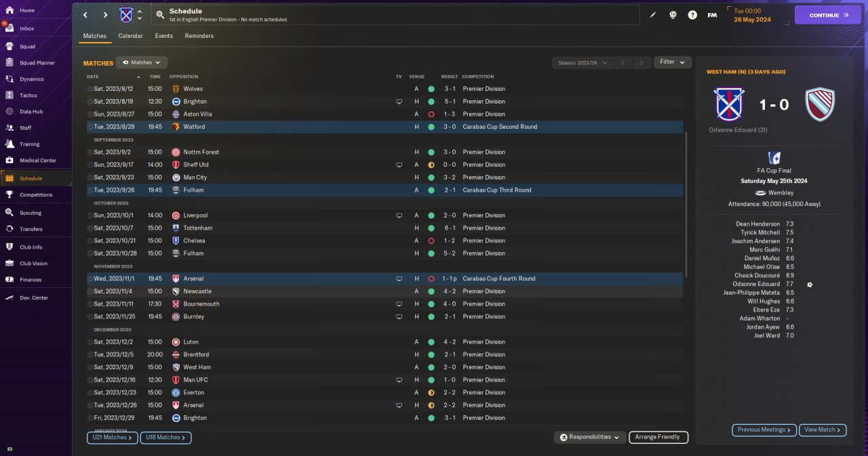Viewport: 868px width, 456px height.
Task: Open the Staff icon
Action: click(9, 127)
